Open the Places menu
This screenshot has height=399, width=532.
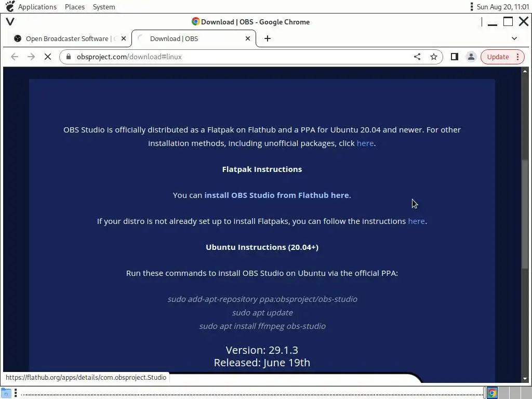75,7
